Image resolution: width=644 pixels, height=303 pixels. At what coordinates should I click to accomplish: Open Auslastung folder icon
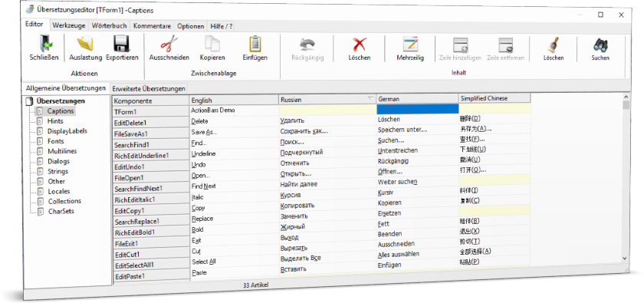click(x=85, y=44)
